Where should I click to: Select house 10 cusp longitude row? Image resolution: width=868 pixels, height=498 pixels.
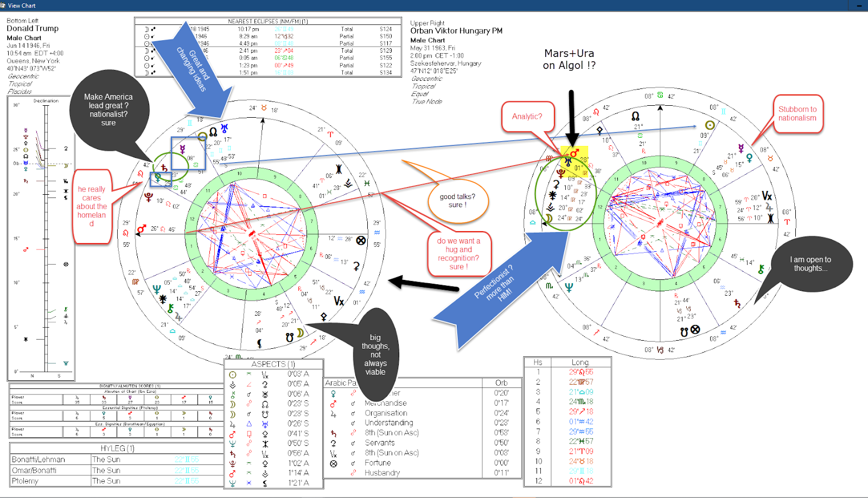(567, 461)
